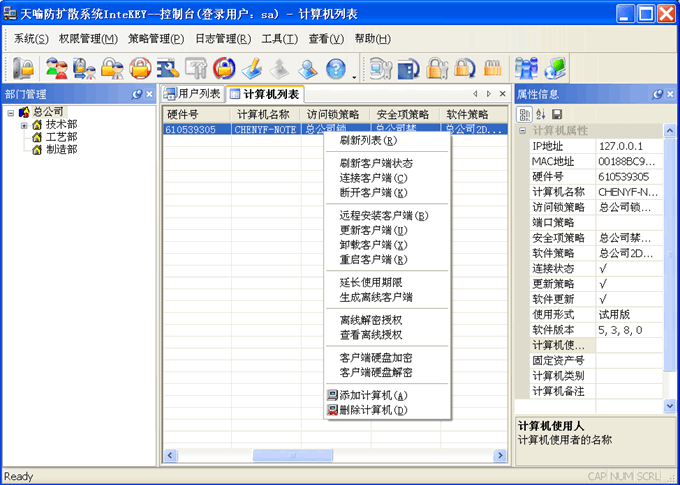Click the padlock with refresh arrow icon
This screenshot has height=485, width=680.
click(x=464, y=69)
